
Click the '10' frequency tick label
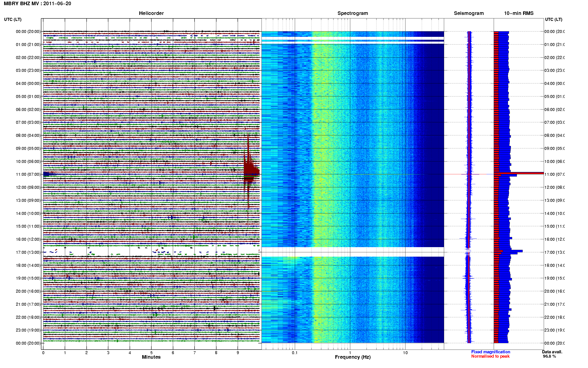tap(405, 353)
